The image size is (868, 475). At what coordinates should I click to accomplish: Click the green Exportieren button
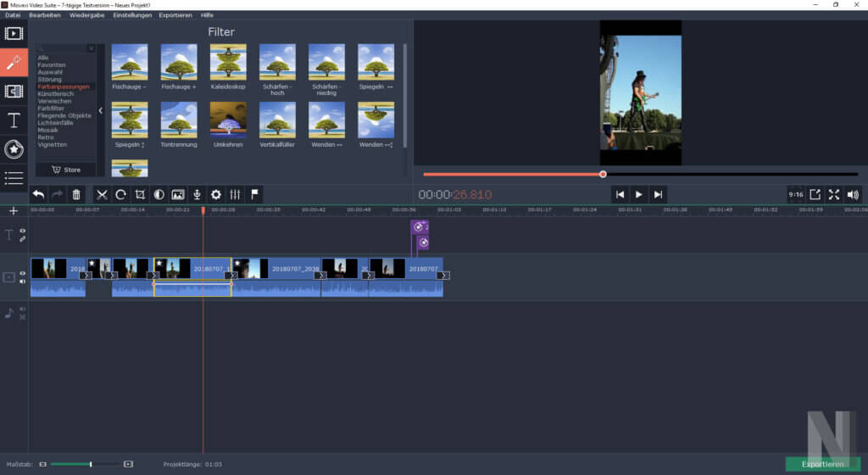[822, 464]
